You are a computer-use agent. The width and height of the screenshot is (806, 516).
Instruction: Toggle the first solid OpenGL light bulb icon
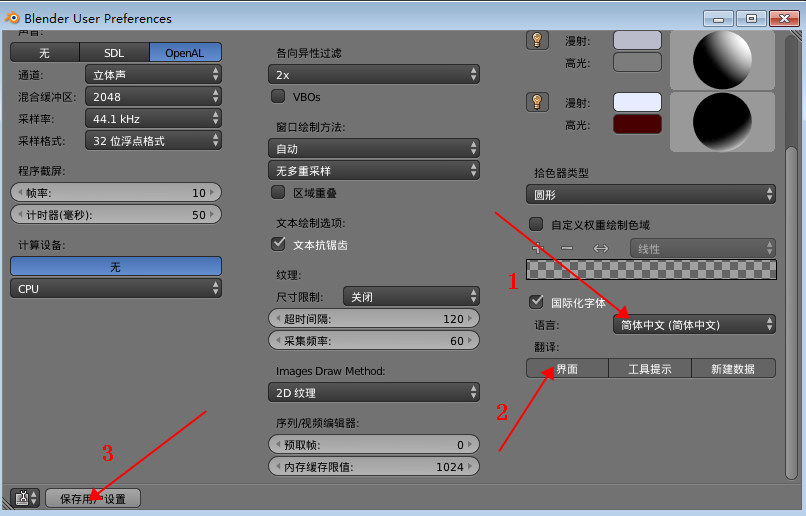pyautogui.click(x=538, y=40)
